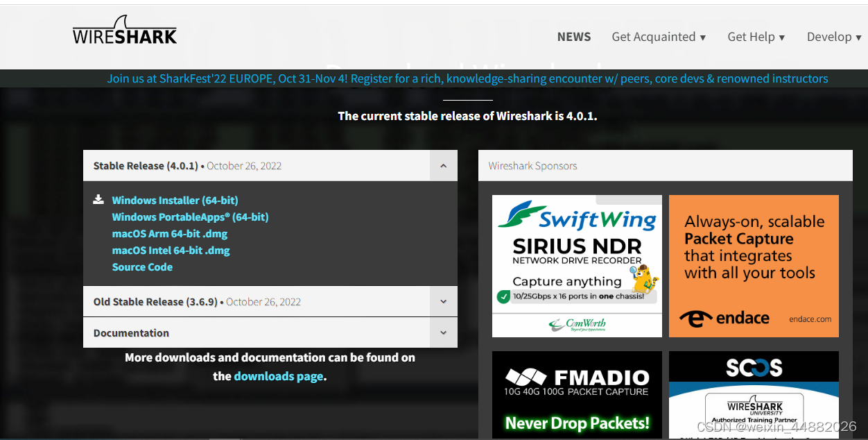Click the download icon beside Windows Installer
This screenshot has height=440, width=868.
coord(98,200)
